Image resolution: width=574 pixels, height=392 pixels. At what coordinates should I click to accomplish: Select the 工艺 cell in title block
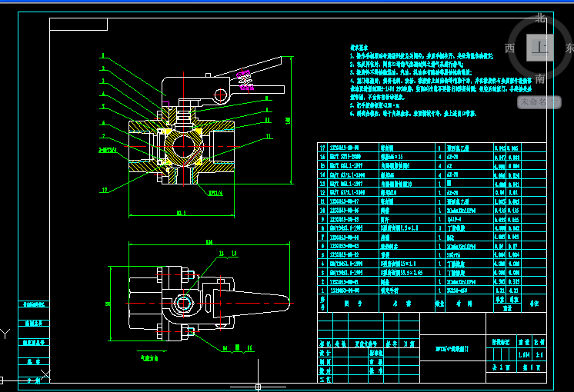[325, 380]
